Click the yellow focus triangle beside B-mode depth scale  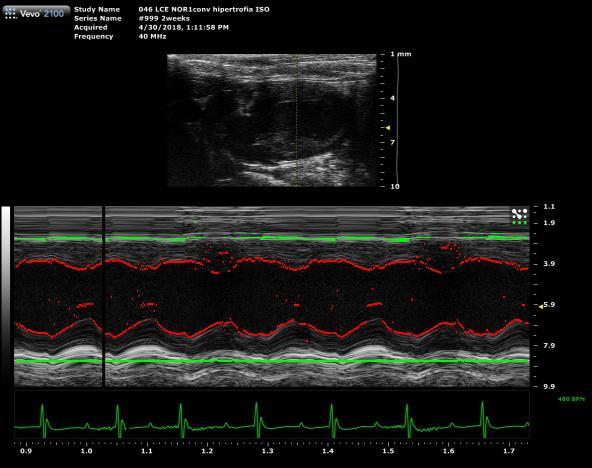pyautogui.click(x=388, y=128)
